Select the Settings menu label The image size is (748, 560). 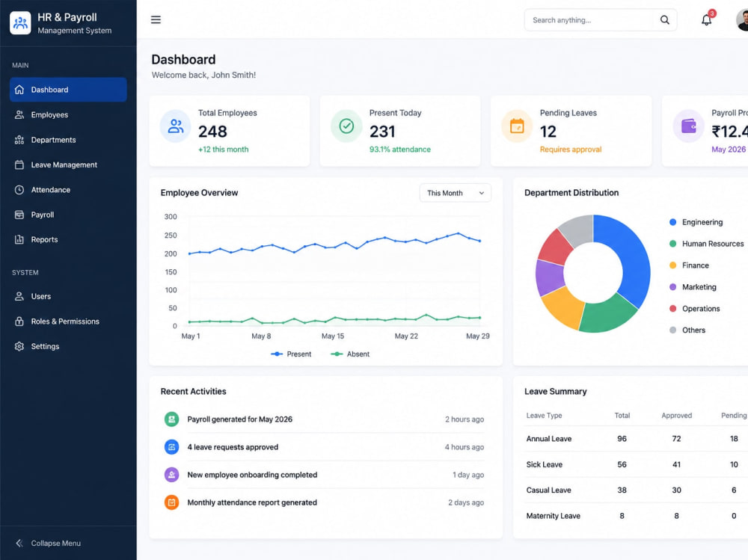tap(46, 346)
